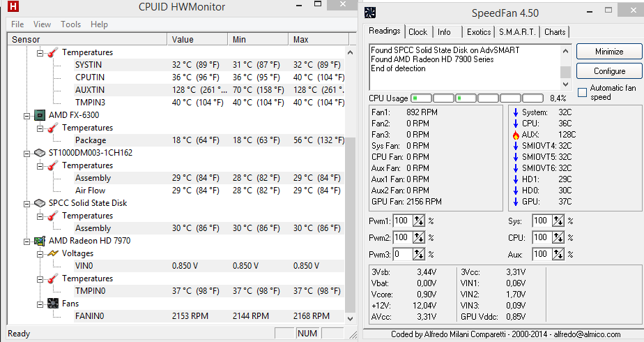Click the blue arrow beside HD0 temperature
This screenshot has height=342, width=644.
516,191
